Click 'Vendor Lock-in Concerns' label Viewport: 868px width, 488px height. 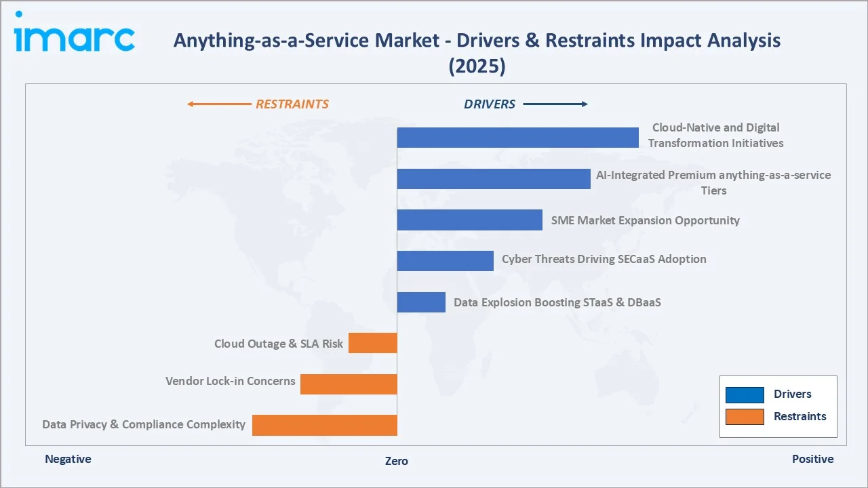(x=230, y=381)
